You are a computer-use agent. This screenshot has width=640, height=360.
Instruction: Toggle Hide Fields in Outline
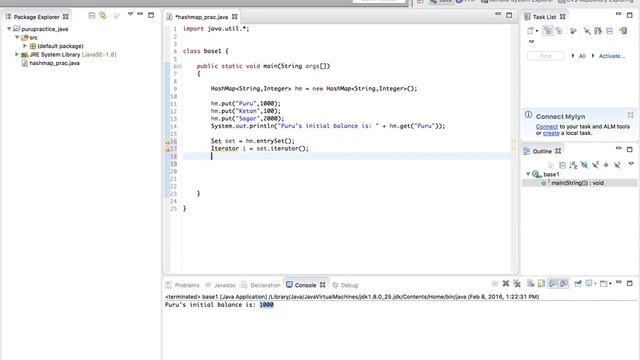(x=584, y=165)
